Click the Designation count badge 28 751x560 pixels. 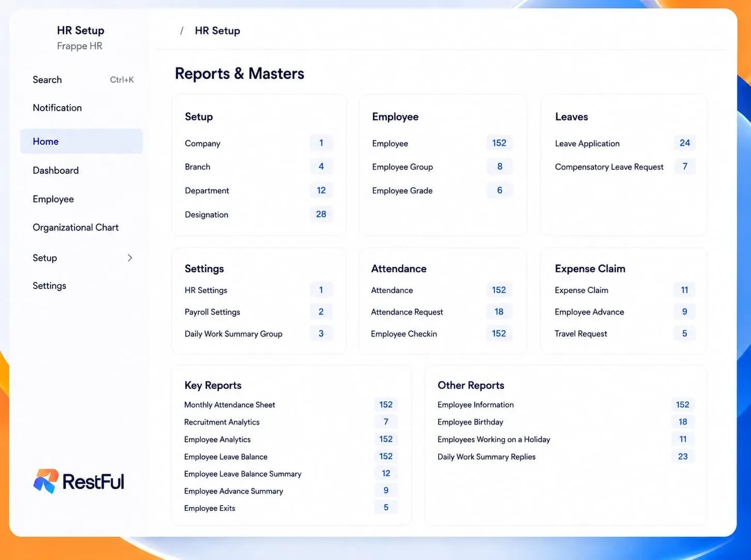coord(321,214)
